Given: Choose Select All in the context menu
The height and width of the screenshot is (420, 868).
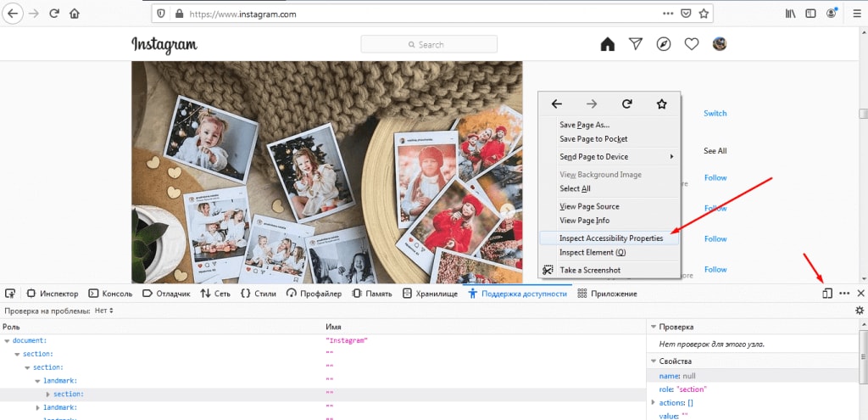Looking at the screenshot, I should coord(609,188).
